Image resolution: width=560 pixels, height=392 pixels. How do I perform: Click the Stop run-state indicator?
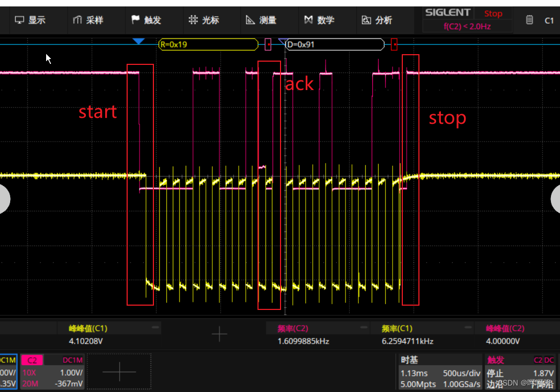coord(493,13)
